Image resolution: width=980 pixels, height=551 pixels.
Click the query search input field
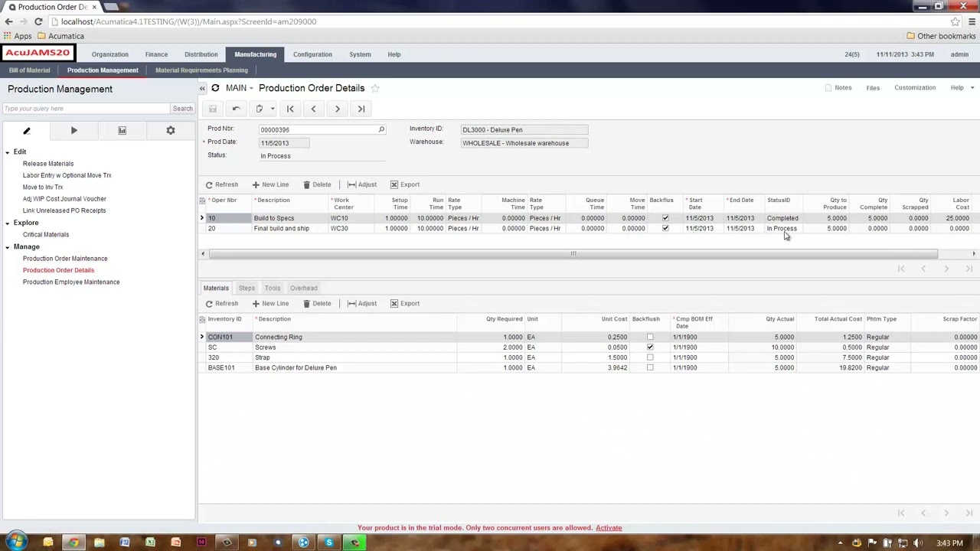(86, 109)
